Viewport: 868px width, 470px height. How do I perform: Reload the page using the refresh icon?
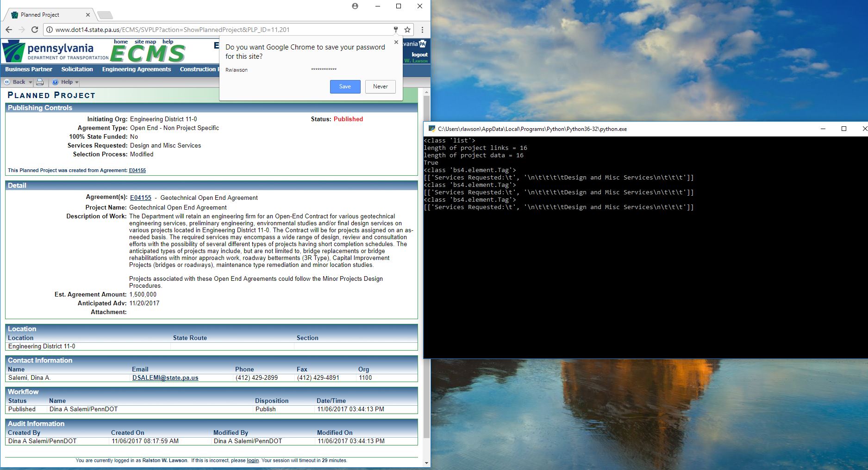[x=35, y=29]
